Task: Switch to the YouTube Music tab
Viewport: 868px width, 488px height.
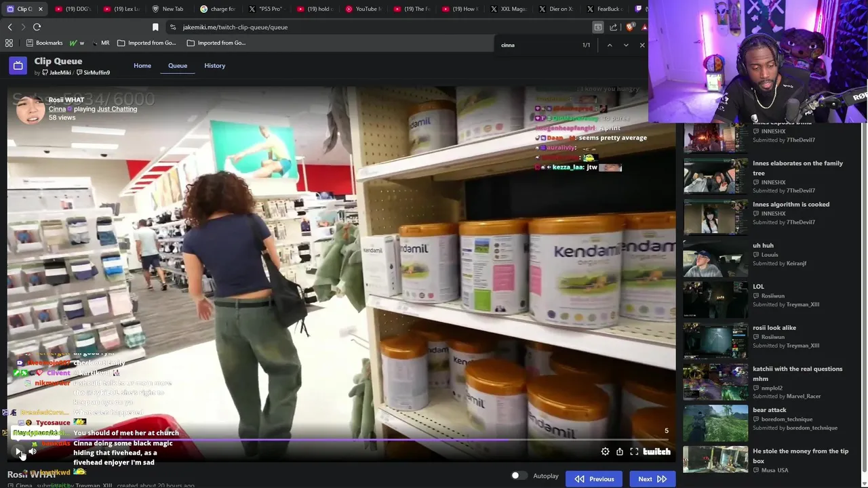Action: coord(363,9)
